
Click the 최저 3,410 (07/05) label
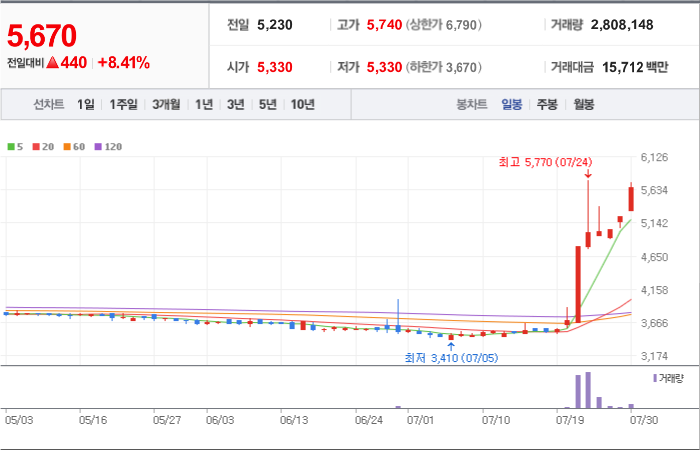pos(451,358)
